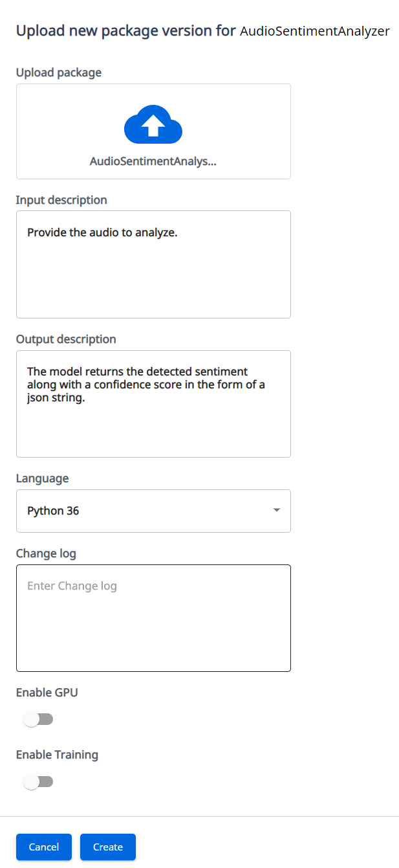The image size is (399, 868).
Task: Click the AudioSentimentAnalys... package file name
Action: point(153,161)
